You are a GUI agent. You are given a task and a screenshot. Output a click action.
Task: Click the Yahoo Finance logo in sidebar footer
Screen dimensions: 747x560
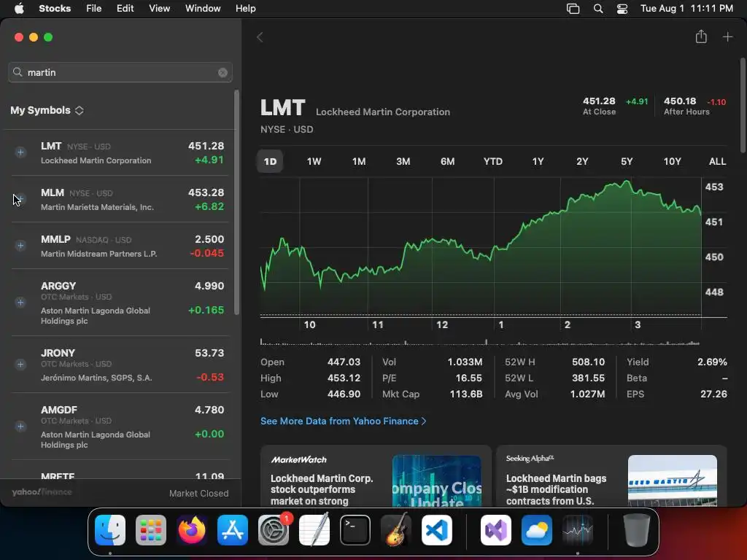coord(42,492)
